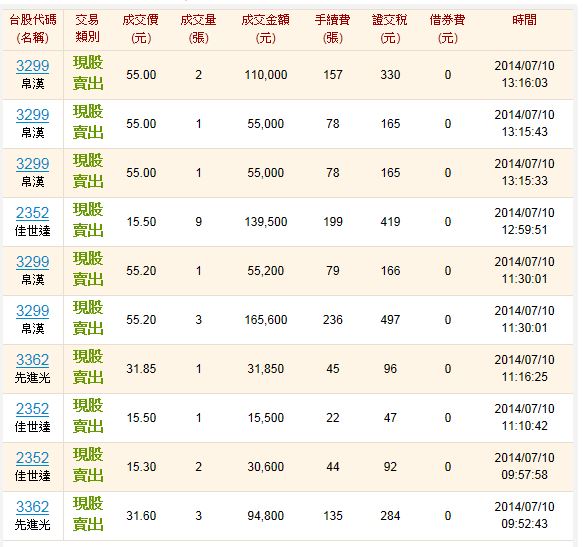Click the 成交金額(元) column header

[265, 29]
